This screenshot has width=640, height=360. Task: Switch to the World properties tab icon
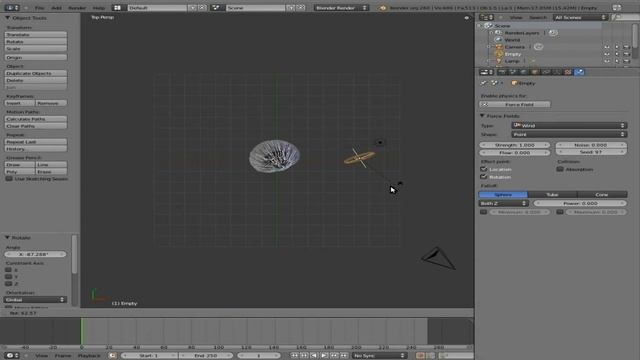pyautogui.click(x=524, y=72)
